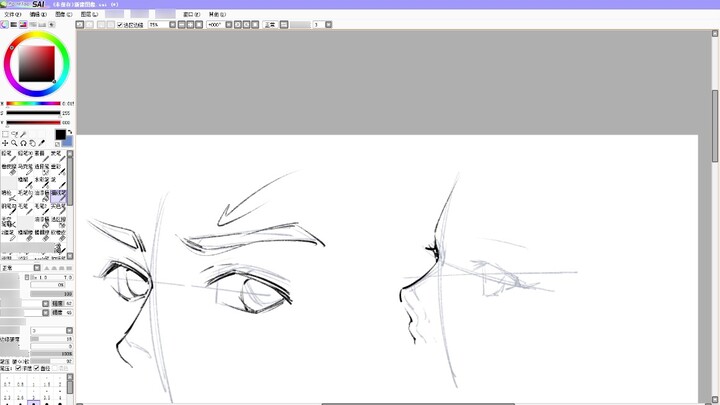Click the zoom in plus button
Image resolution: width=720 pixels, height=405 pixels.
(x=190, y=24)
